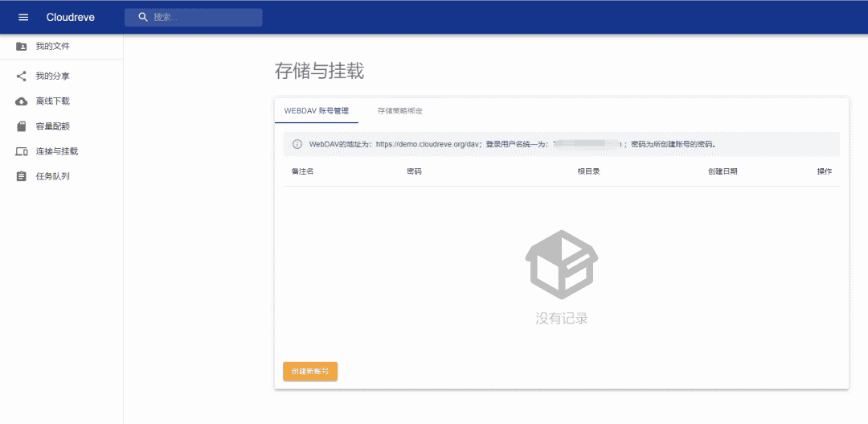Image resolution: width=868 pixels, height=424 pixels.
Task: Click the 我的分享 share icon
Action: pyautogui.click(x=21, y=76)
